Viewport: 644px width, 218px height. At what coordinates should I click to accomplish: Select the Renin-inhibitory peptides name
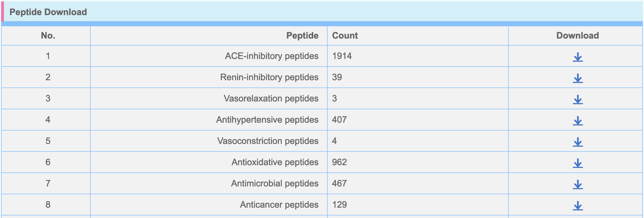tap(269, 77)
